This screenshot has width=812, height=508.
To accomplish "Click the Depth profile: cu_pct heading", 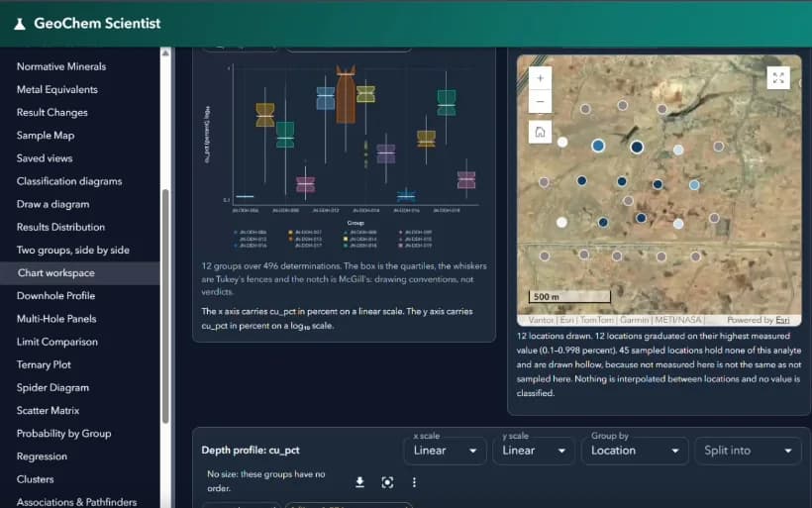I will coord(251,451).
